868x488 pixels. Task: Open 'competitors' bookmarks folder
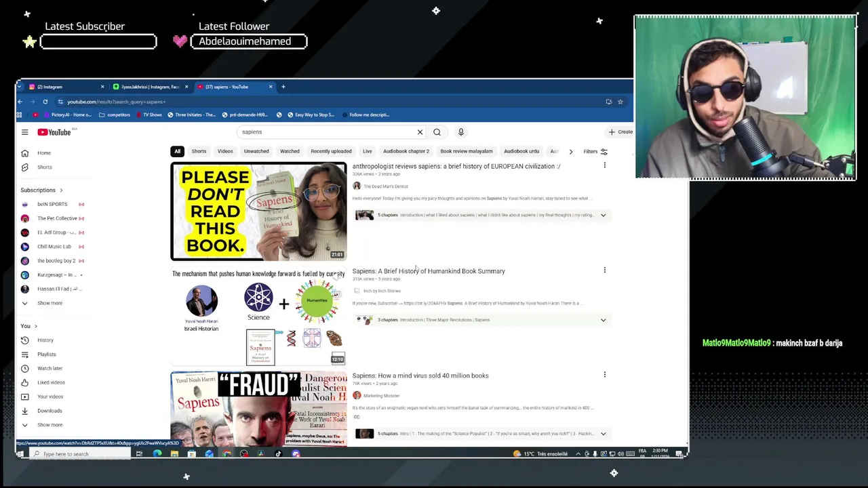coord(114,115)
